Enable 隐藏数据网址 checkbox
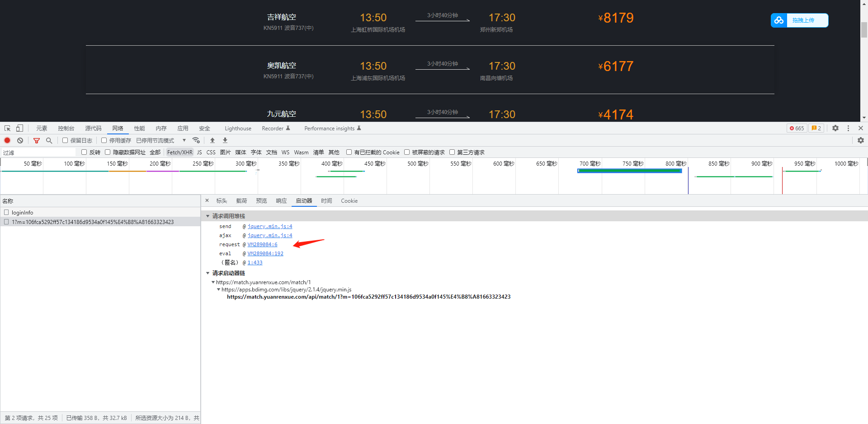This screenshot has height=424, width=868. pos(108,152)
